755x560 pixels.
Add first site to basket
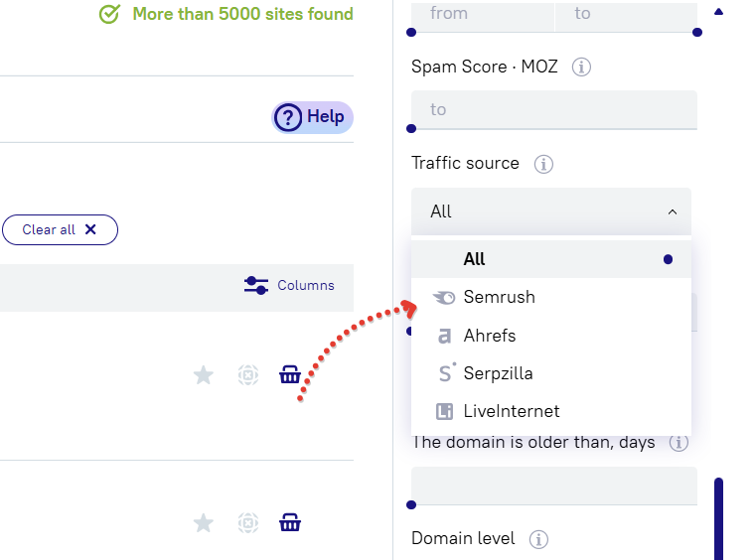click(290, 374)
